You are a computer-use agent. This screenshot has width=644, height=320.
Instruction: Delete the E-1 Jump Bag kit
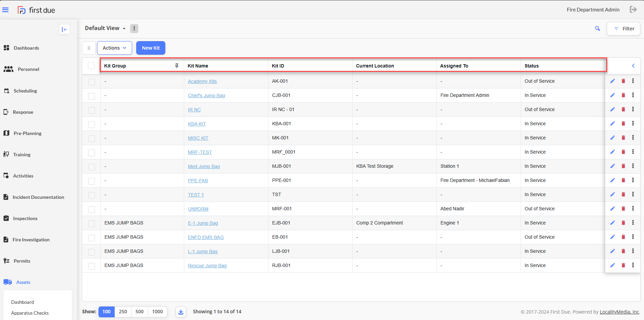click(x=623, y=223)
